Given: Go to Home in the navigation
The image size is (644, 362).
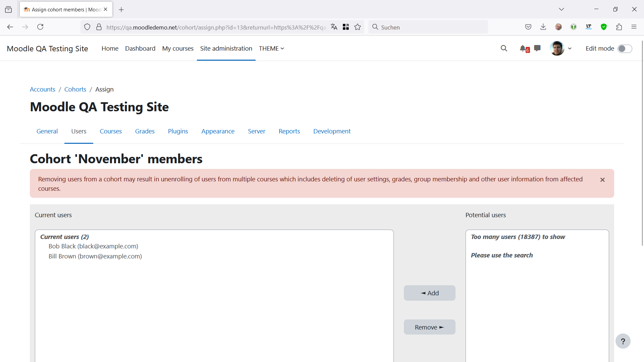Looking at the screenshot, I should point(110,49).
